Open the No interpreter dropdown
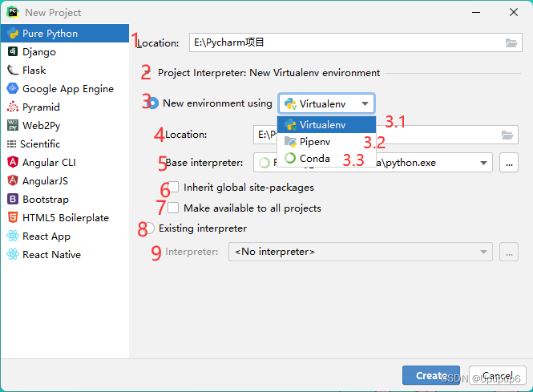 (361, 252)
